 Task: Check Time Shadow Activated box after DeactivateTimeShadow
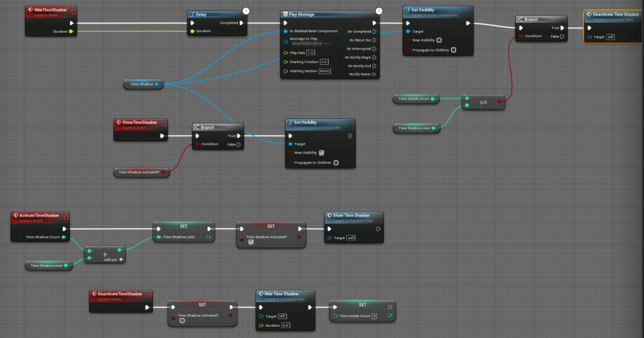pos(182,320)
